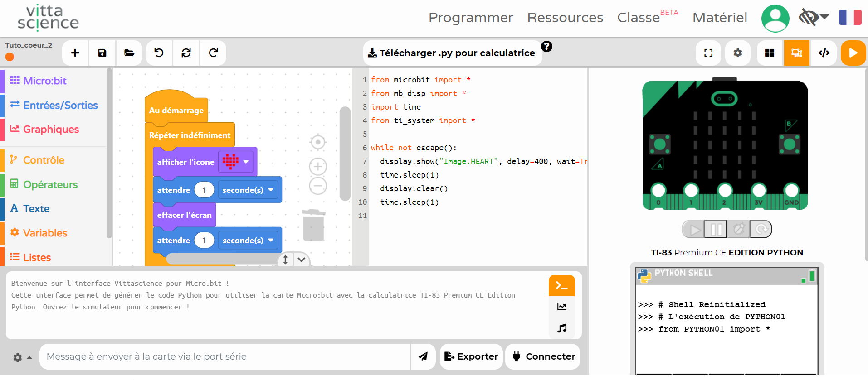Edit first attendre value field
The height and width of the screenshot is (380, 868).
pyautogui.click(x=204, y=190)
